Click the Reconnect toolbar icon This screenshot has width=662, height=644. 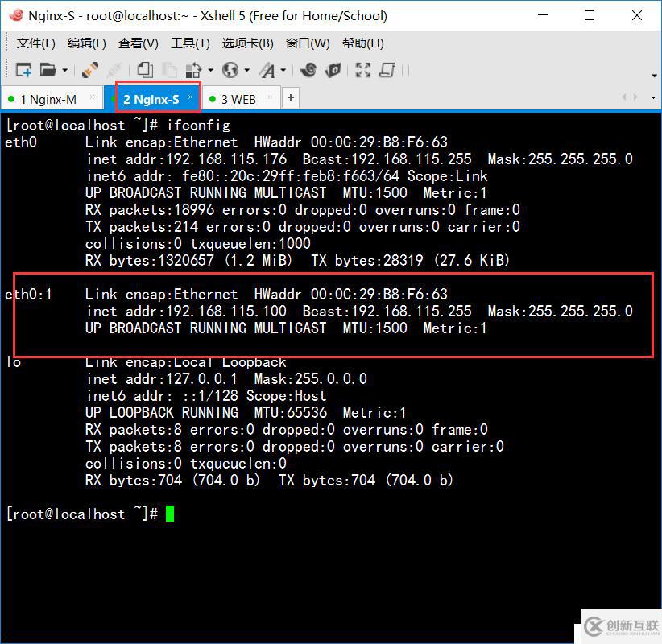coord(89,70)
